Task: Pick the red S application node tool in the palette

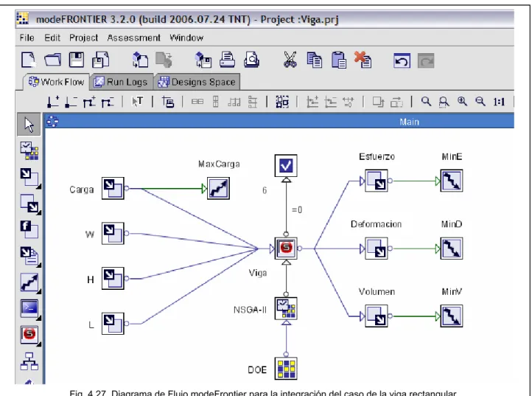Action: tap(30, 336)
